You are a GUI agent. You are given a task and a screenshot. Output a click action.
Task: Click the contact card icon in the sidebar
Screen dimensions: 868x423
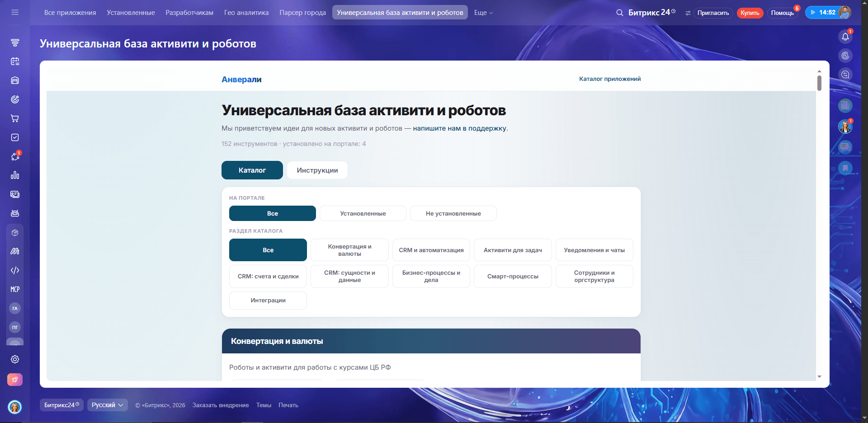[x=15, y=194]
